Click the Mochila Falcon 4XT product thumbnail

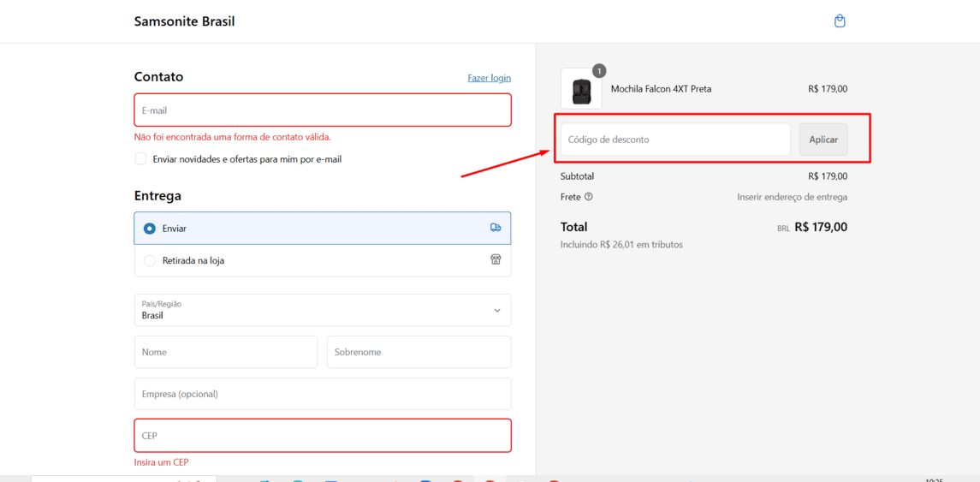pos(581,89)
